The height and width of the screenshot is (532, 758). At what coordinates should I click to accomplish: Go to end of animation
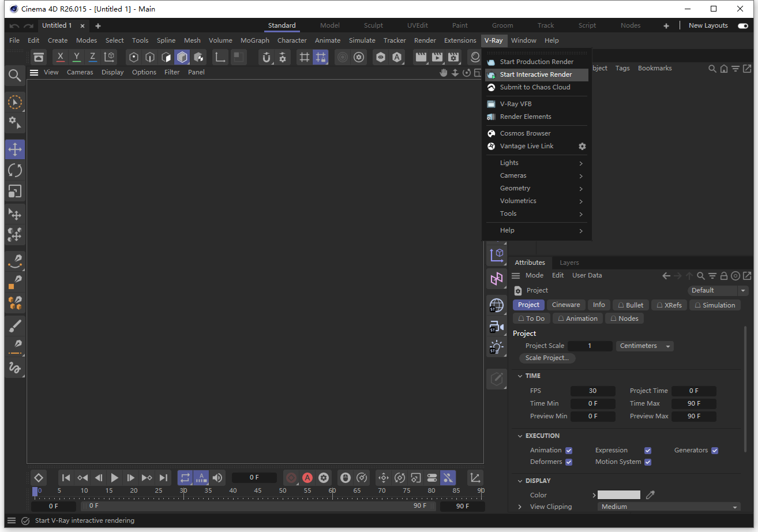click(163, 478)
